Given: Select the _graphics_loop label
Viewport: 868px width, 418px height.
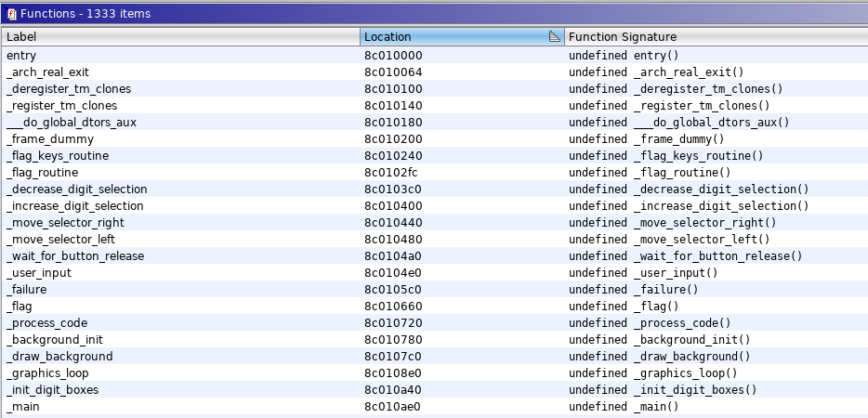Looking at the screenshot, I should click(x=47, y=372).
